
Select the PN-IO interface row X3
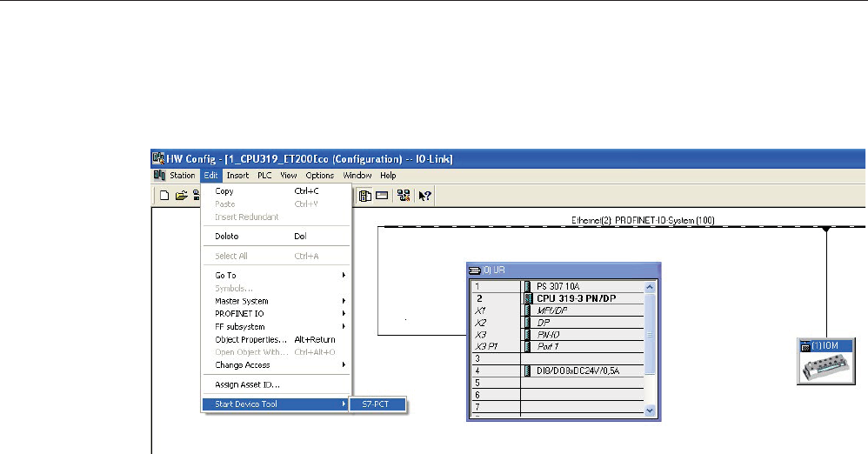[x=558, y=334]
